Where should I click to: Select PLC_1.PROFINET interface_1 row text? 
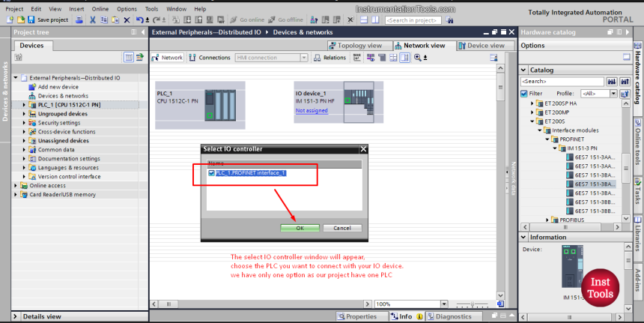250,173
